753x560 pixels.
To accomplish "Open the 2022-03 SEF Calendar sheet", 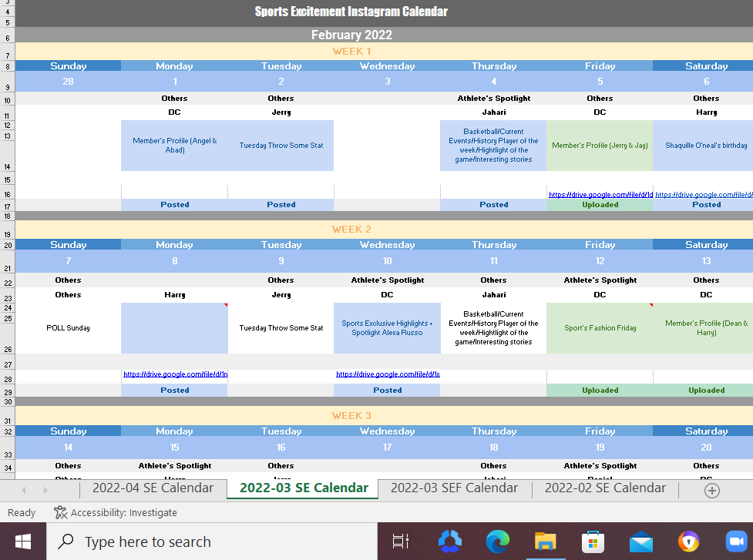I will (x=454, y=488).
